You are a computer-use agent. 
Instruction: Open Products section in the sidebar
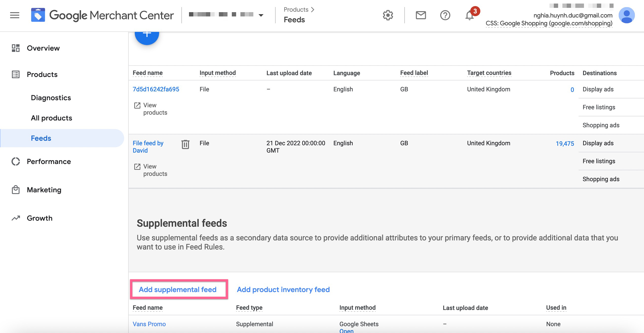click(42, 74)
